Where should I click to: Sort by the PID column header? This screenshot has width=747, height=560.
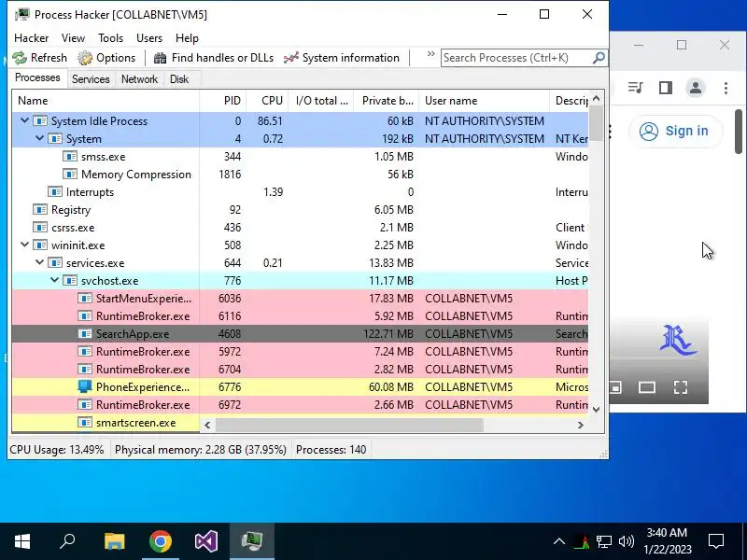223,101
